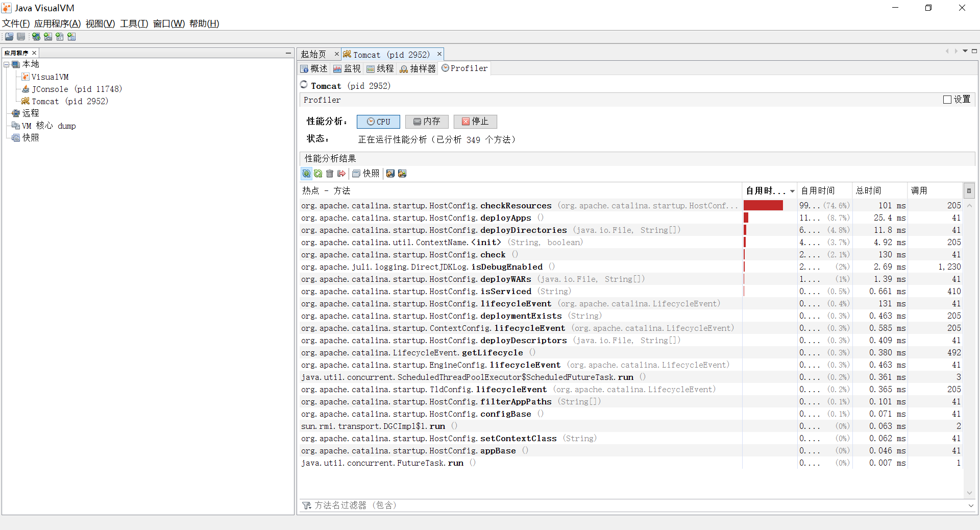This screenshot has width=980, height=530.
Task: Click the first save-current-view image icon
Action: point(390,174)
